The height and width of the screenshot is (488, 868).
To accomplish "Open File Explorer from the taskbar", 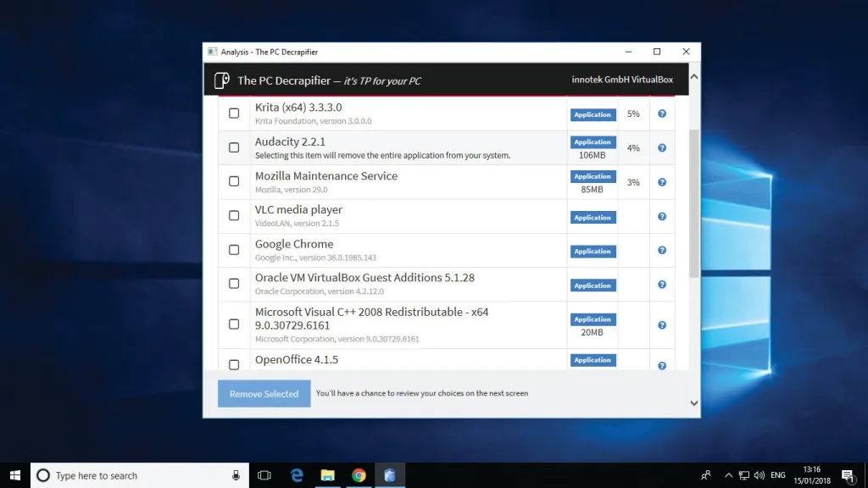I will (328, 475).
